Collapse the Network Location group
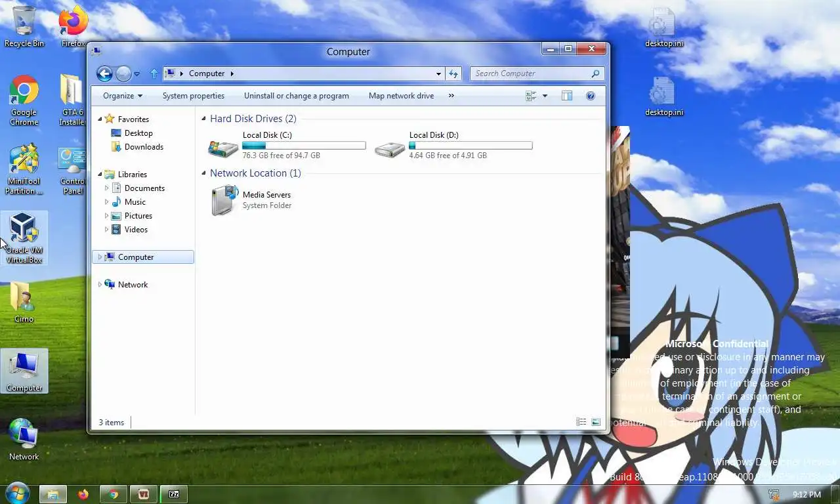840x504 pixels. pyautogui.click(x=204, y=173)
